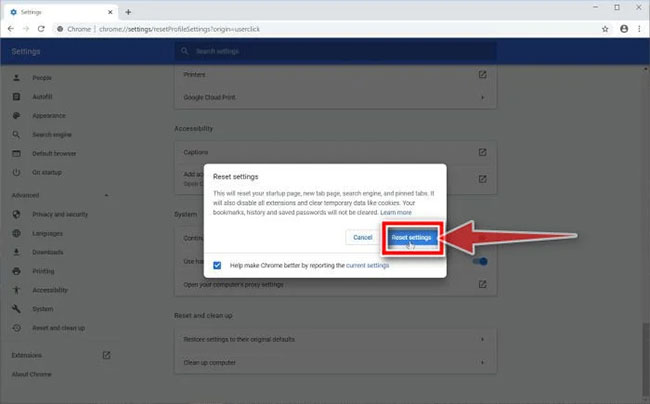Screen dimensions: 650x404
Task: Open About Chrome in sidebar
Action: tap(32, 374)
